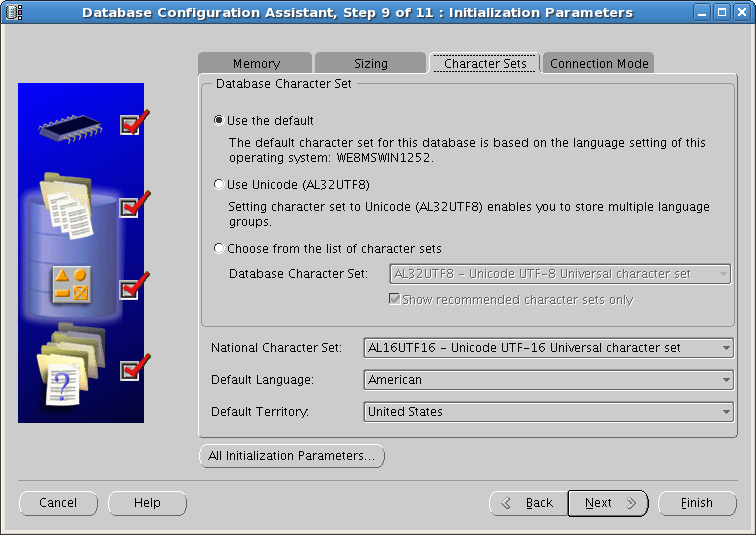The width and height of the screenshot is (756, 535).
Task: Select the Use the default radio button
Action: pyautogui.click(x=219, y=120)
